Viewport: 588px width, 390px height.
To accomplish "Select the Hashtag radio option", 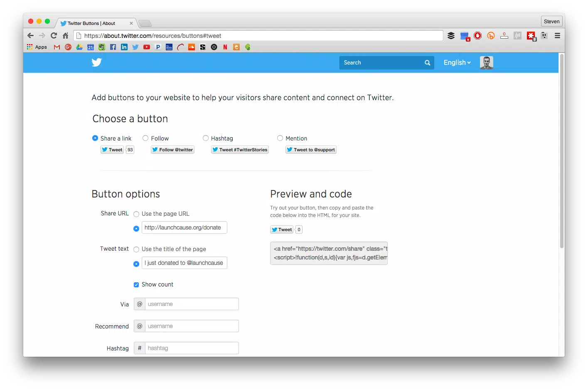I will (x=206, y=138).
